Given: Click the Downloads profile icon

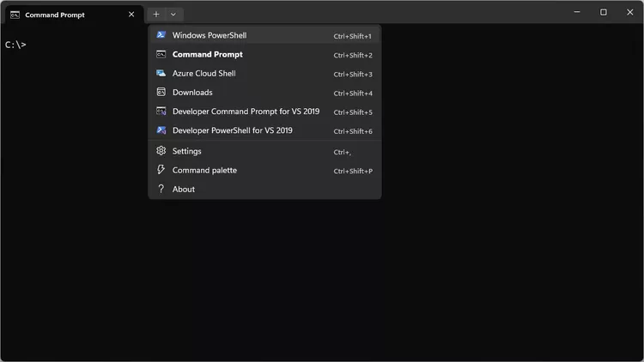Looking at the screenshot, I should (x=161, y=92).
